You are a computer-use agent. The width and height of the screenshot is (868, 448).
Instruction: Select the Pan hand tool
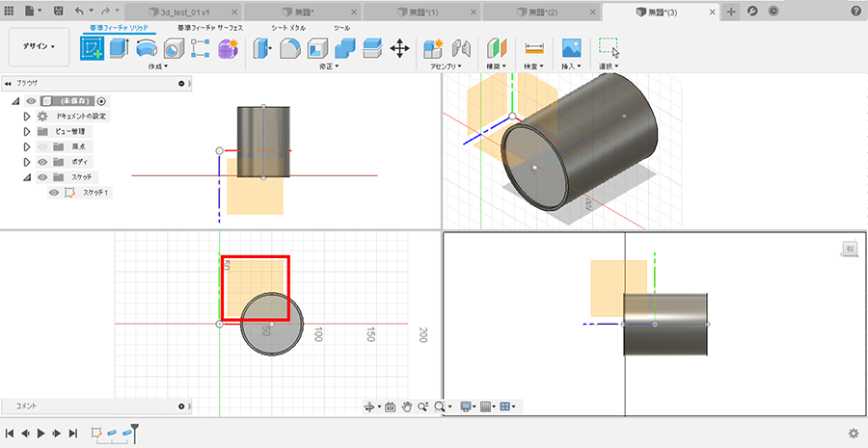[407, 407]
